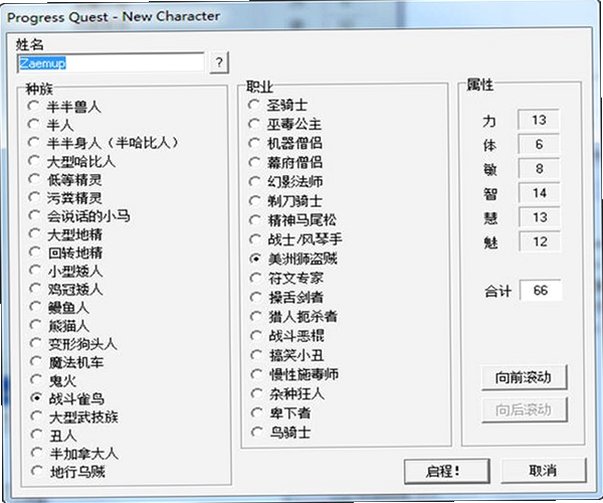This screenshot has width=603, height=503.
Task: Pick class 幕府僧侣
Action: click(x=286, y=162)
